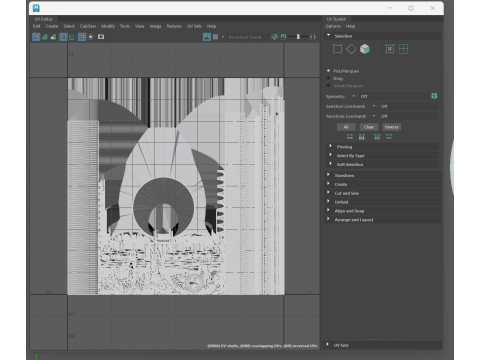Click the round green icon left of slider
This screenshot has width=480, height=360.
(x=274, y=37)
